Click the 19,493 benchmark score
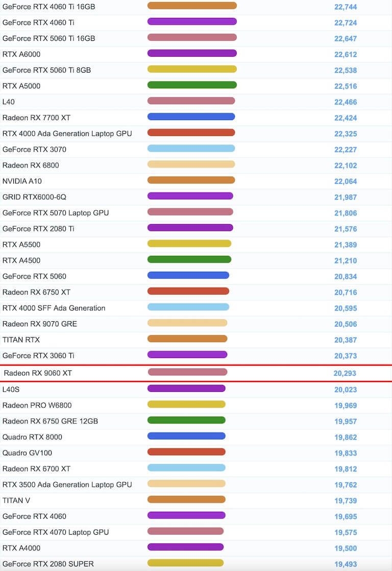 coord(346,564)
